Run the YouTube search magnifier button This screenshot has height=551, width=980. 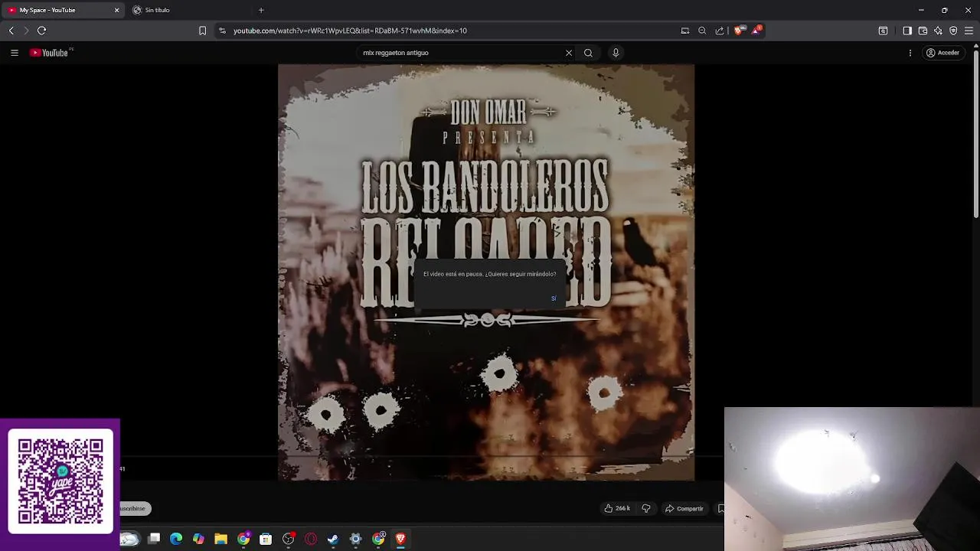click(x=588, y=53)
